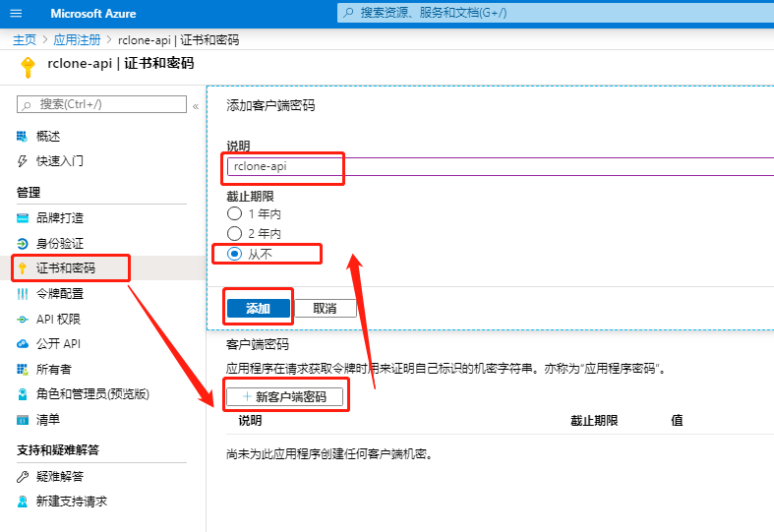Screen dimensions: 774x532
Task: Click the 取消 button
Action: (325, 309)
